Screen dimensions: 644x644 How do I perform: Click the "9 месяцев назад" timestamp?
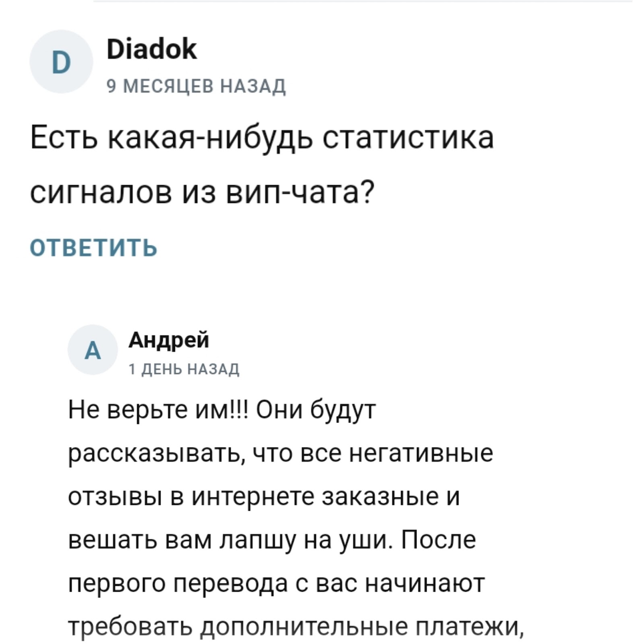point(196,86)
